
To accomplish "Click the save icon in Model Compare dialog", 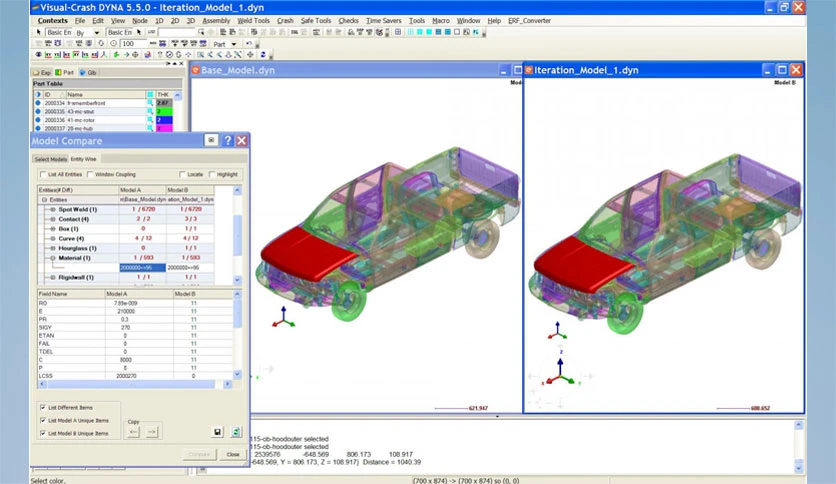I will coord(218,432).
